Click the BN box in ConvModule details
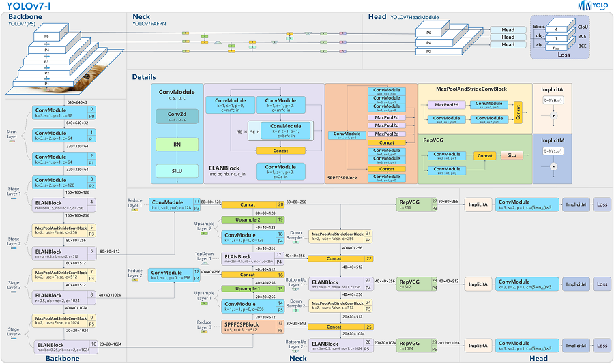Screen dimensions: 614x364 click(x=177, y=145)
